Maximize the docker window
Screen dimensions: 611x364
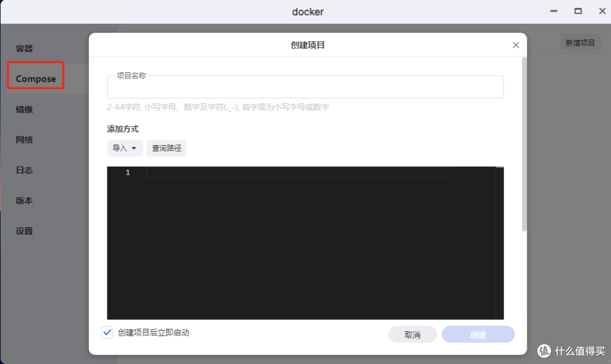click(x=578, y=11)
